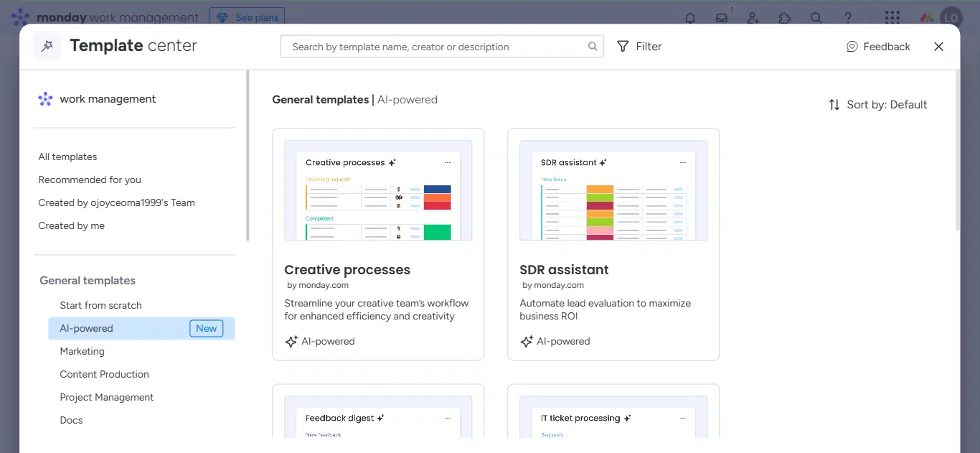The height and width of the screenshot is (453, 980).
Task: Open the Feedback digest template thumbnail
Action: pyautogui.click(x=378, y=416)
